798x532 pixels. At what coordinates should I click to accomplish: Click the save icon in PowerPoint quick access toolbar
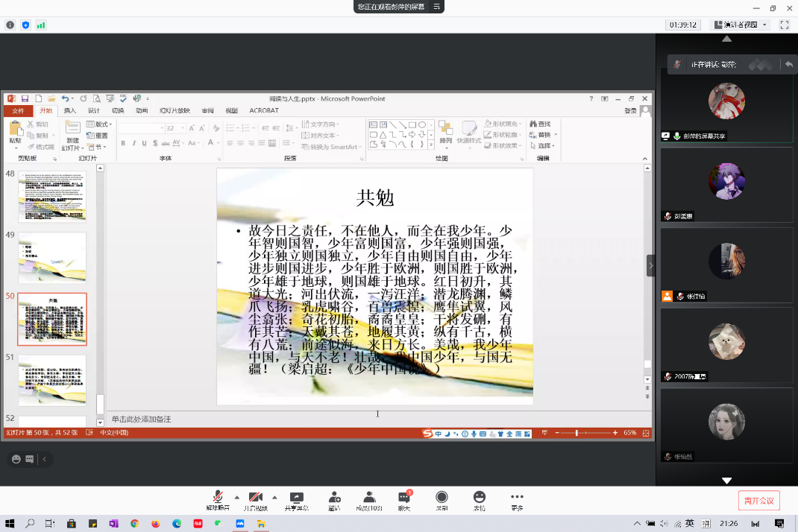pos(25,98)
